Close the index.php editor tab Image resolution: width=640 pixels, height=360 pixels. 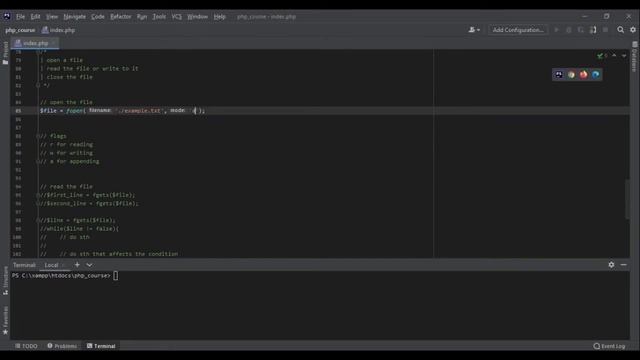[53, 43]
